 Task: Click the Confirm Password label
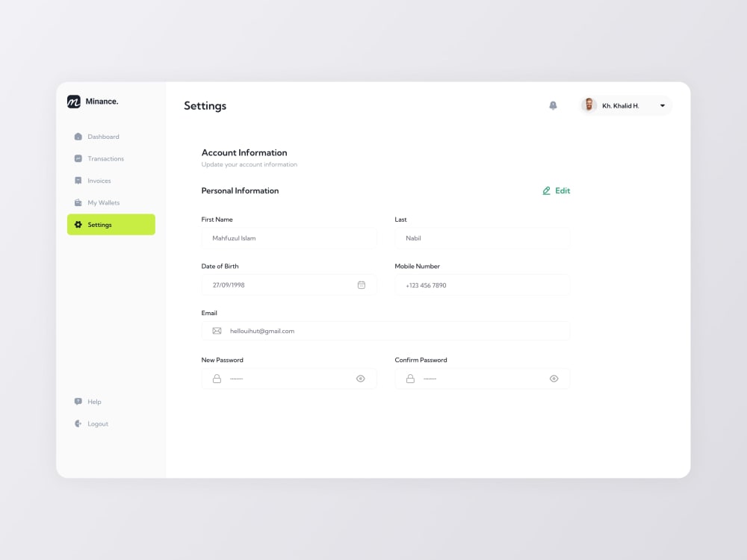tap(421, 360)
